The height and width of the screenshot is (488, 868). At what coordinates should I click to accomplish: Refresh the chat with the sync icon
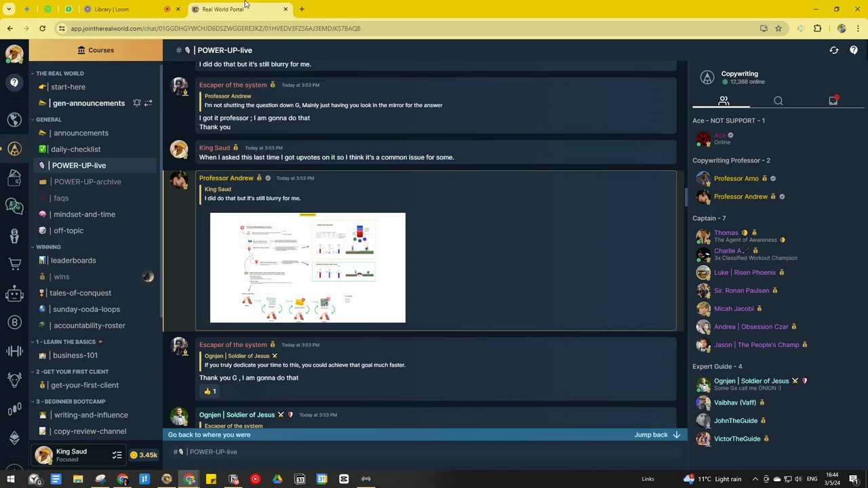coord(834,50)
